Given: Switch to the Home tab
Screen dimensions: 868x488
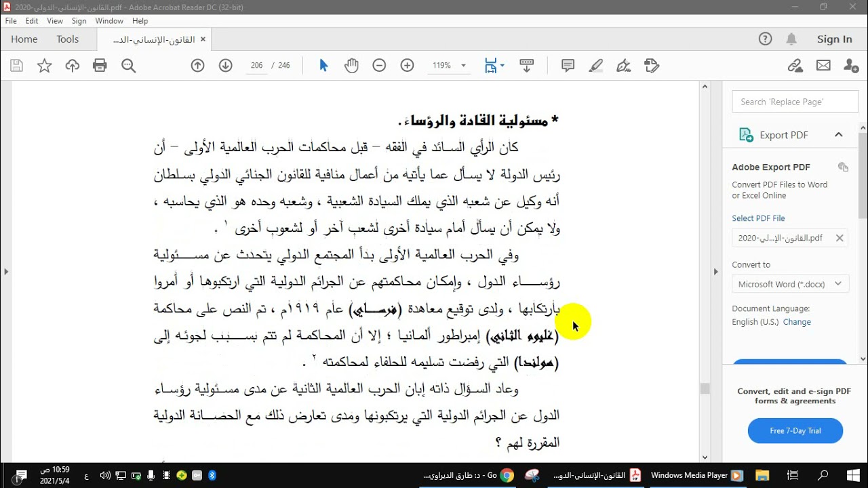Looking at the screenshot, I should click(24, 39).
